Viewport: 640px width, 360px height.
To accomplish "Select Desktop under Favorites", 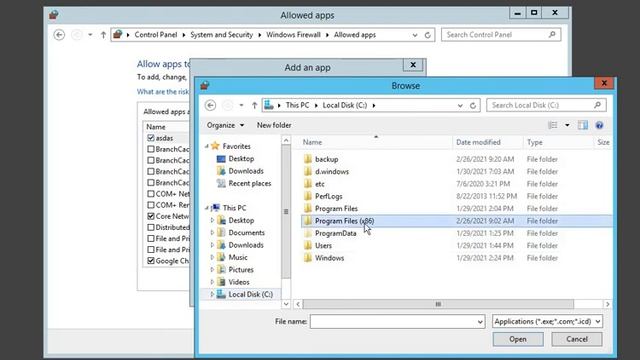I will coord(241,159).
